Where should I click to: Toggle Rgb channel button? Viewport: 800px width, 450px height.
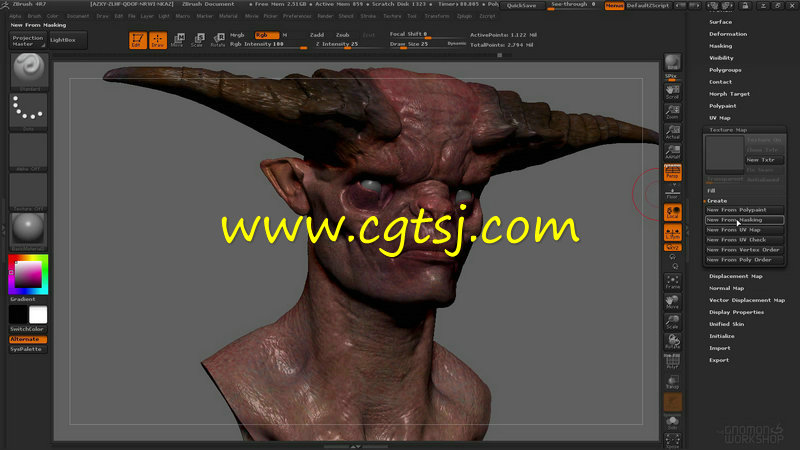coord(266,35)
